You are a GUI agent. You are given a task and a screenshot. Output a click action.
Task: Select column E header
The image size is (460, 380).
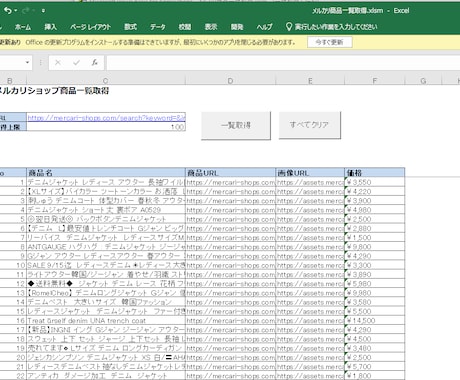tap(310, 81)
